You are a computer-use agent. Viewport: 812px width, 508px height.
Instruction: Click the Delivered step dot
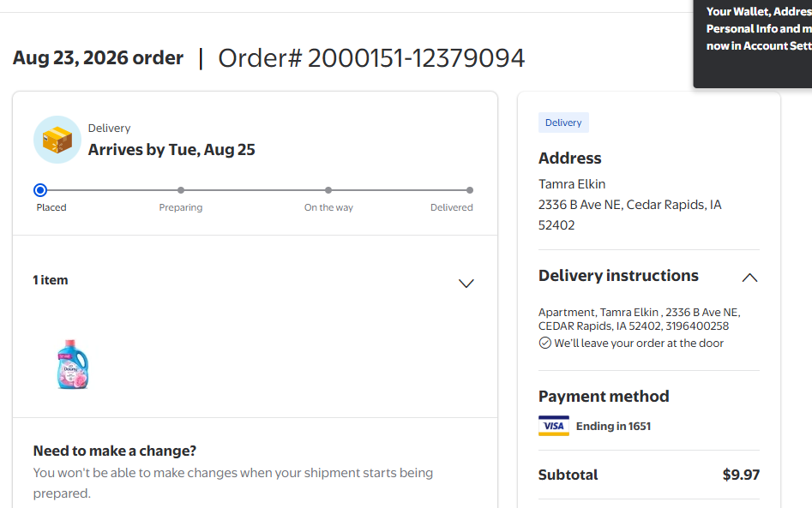(469, 190)
